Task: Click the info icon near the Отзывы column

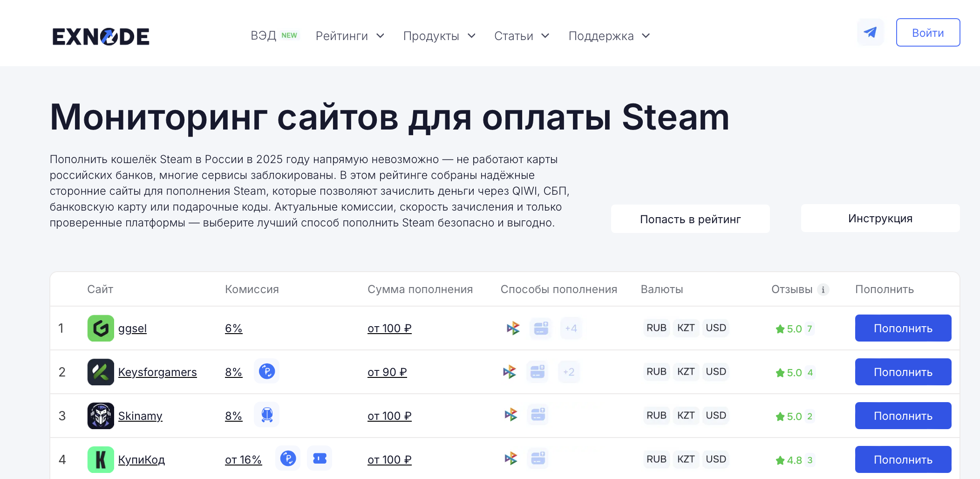Action: click(x=823, y=289)
